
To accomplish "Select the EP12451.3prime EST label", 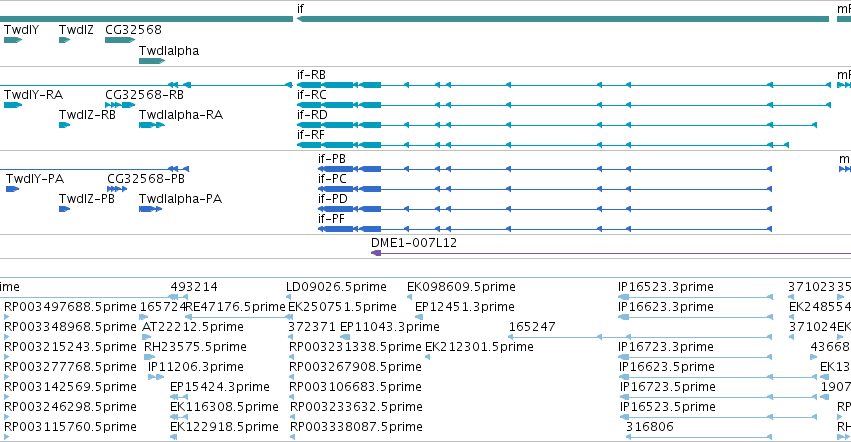I will click(465, 307).
